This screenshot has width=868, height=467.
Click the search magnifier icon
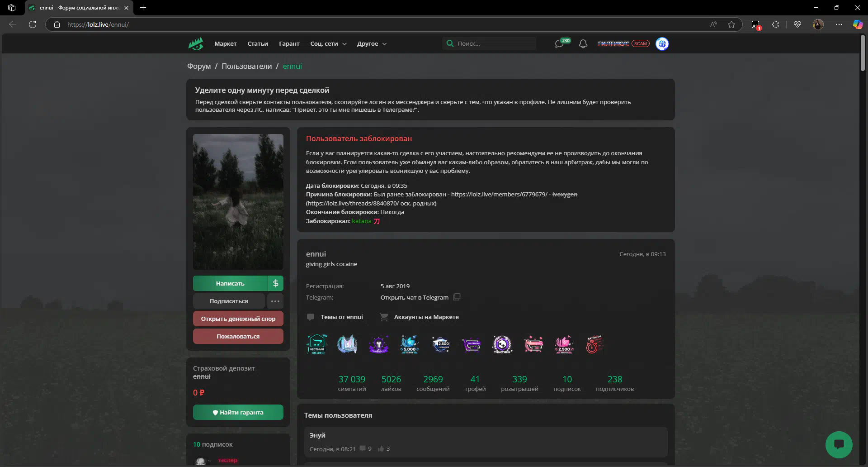[450, 43]
